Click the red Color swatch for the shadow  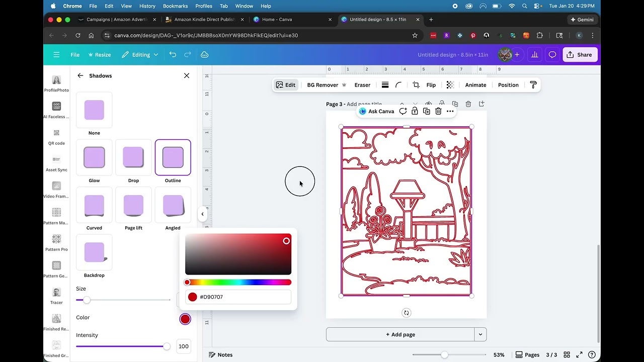point(185,319)
